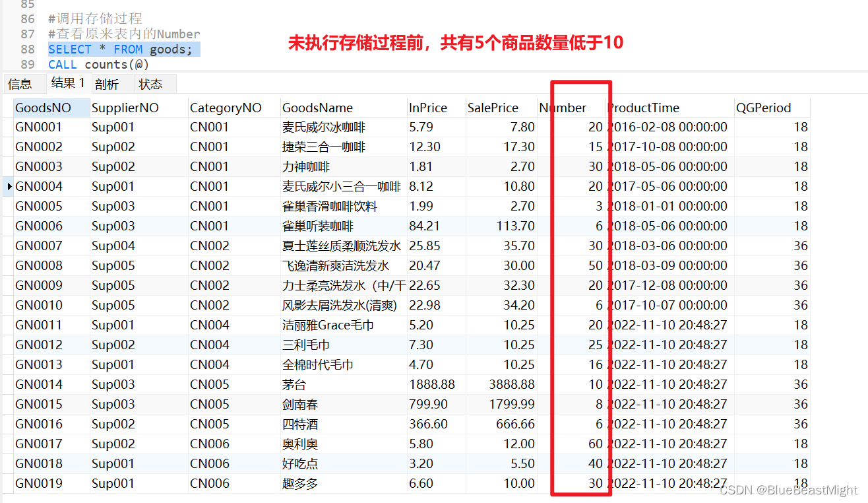The height and width of the screenshot is (503, 868).
Task: Click CN002 in the GN0008 row
Action: (x=210, y=265)
